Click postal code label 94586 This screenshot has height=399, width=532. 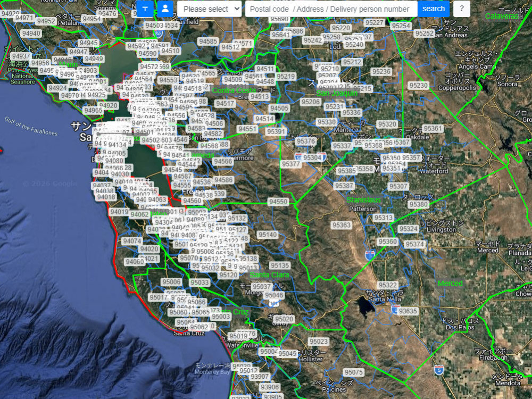click(x=223, y=180)
